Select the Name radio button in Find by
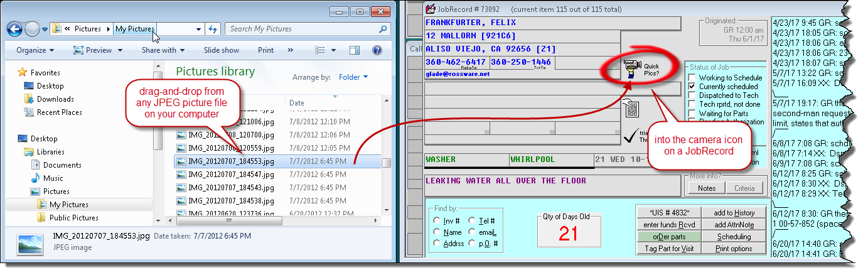This screenshot has width=868, height=270. [436, 232]
